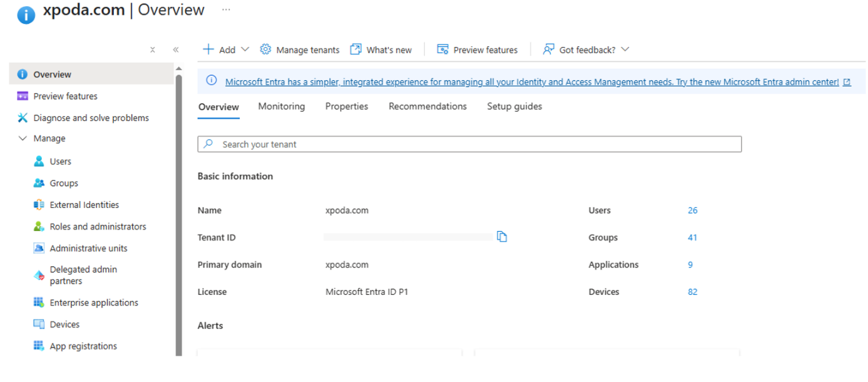
Task: Switch to the Properties tab
Action: 347,106
